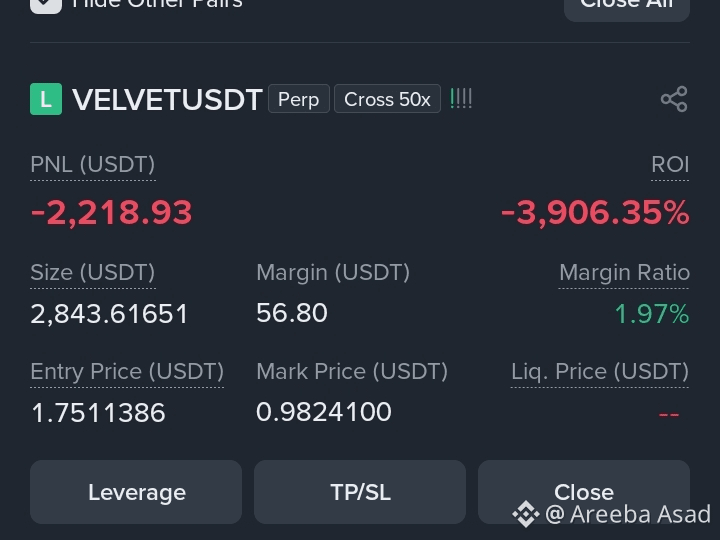Tap the Binance logo watermark
This screenshot has width=720, height=540.
tap(525, 514)
